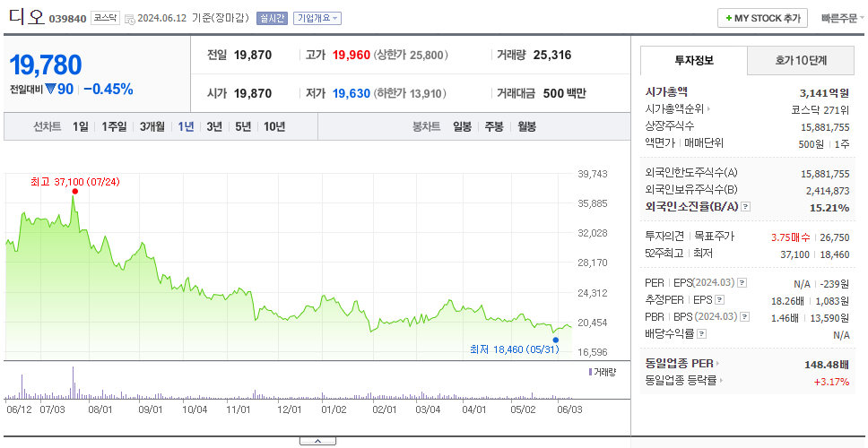Switch to the 투자정보 tab

[x=694, y=61]
